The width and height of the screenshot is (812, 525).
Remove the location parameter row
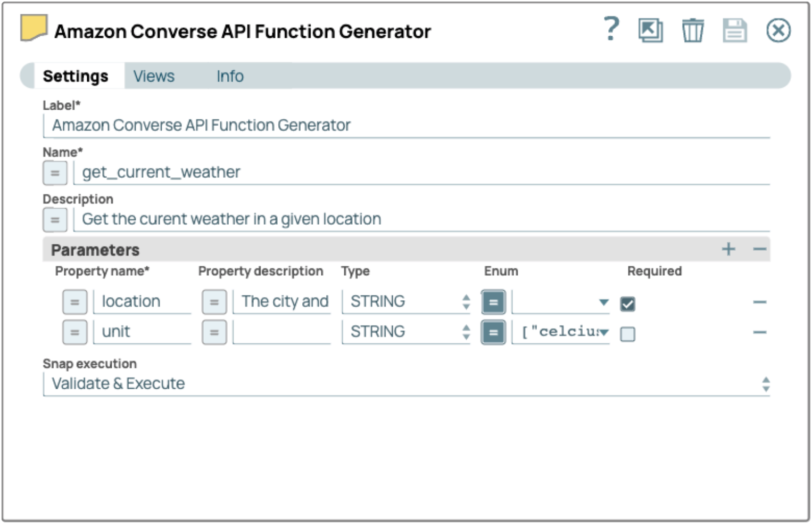759,302
